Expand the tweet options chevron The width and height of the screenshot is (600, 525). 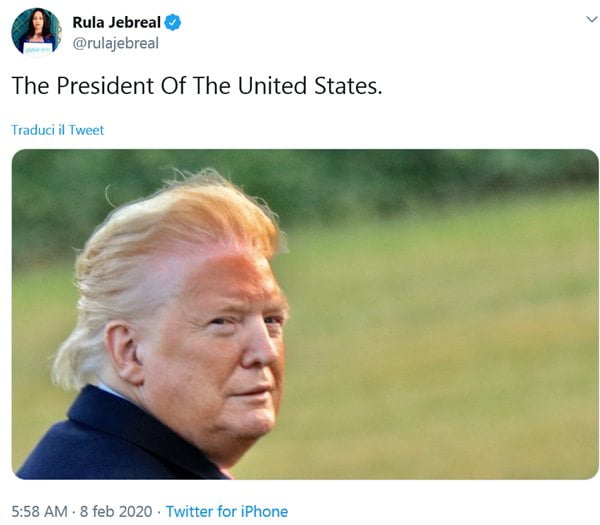(592, 19)
